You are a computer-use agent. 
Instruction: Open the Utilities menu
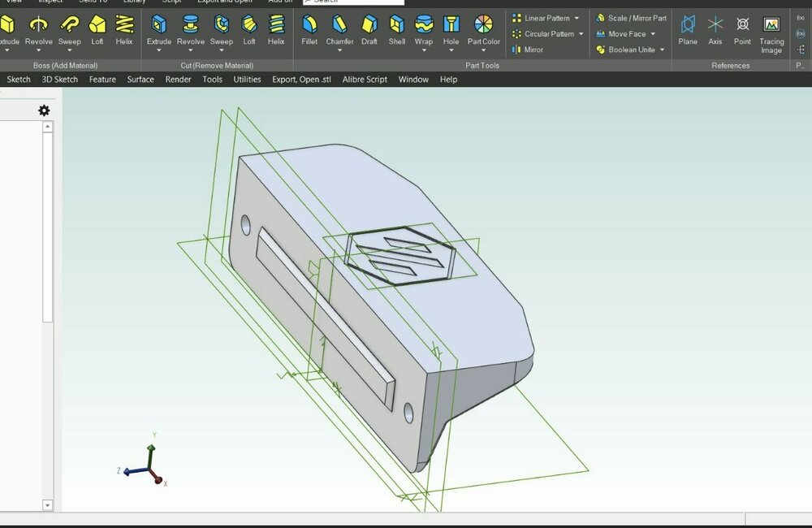click(247, 80)
